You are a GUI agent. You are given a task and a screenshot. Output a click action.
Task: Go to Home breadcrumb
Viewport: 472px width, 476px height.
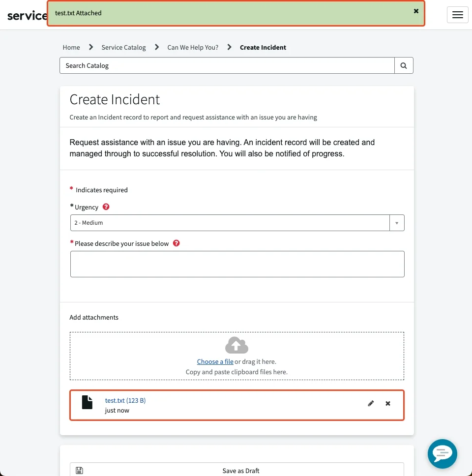click(71, 48)
